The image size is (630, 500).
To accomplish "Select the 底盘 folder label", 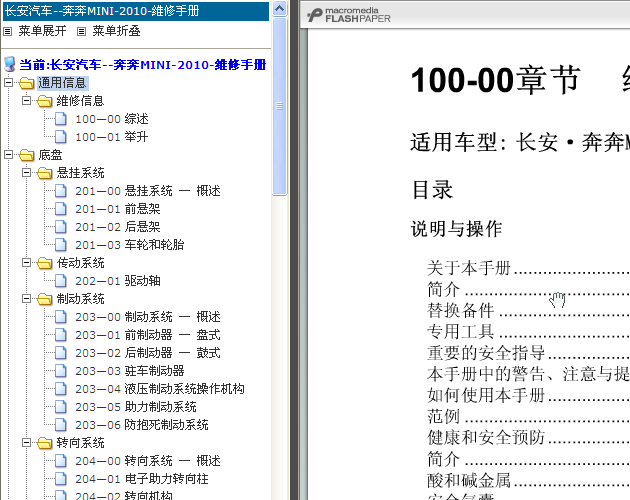I will (50, 155).
